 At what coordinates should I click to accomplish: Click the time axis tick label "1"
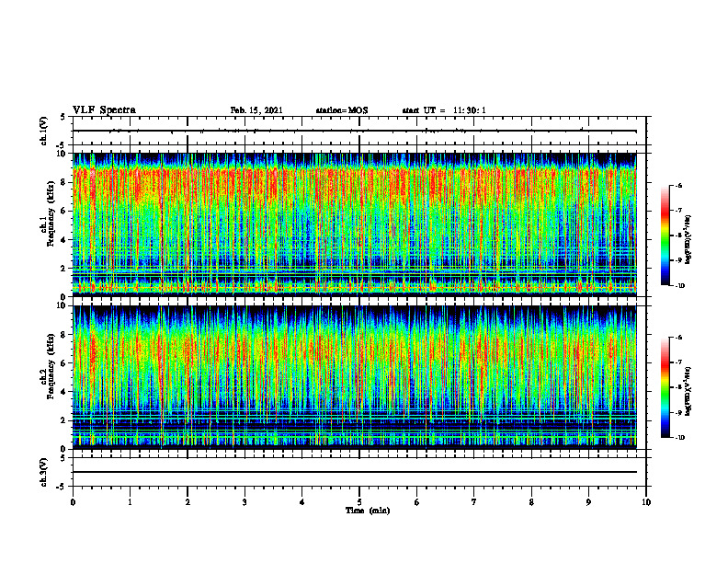(x=130, y=502)
